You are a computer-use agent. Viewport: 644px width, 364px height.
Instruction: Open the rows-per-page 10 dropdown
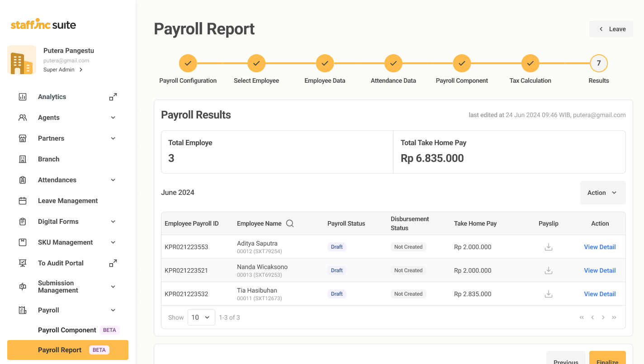(x=201, y=317)
